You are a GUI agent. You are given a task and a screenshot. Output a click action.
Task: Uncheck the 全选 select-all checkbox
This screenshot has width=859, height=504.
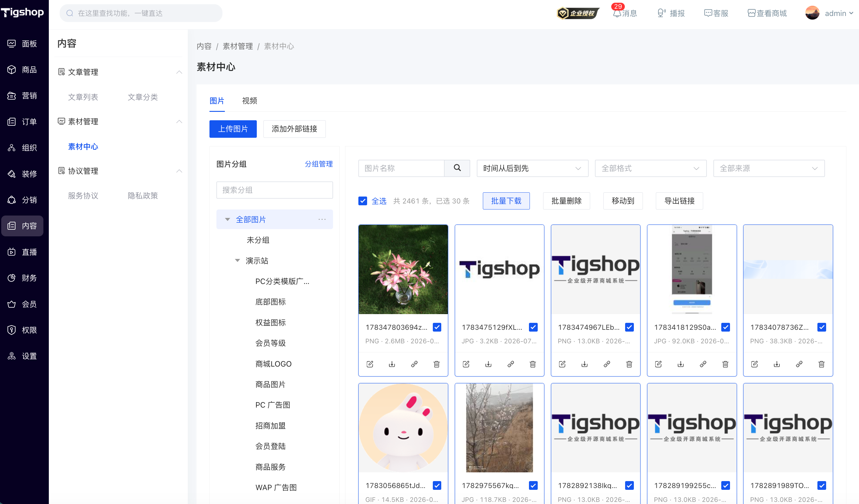[363, 201]
